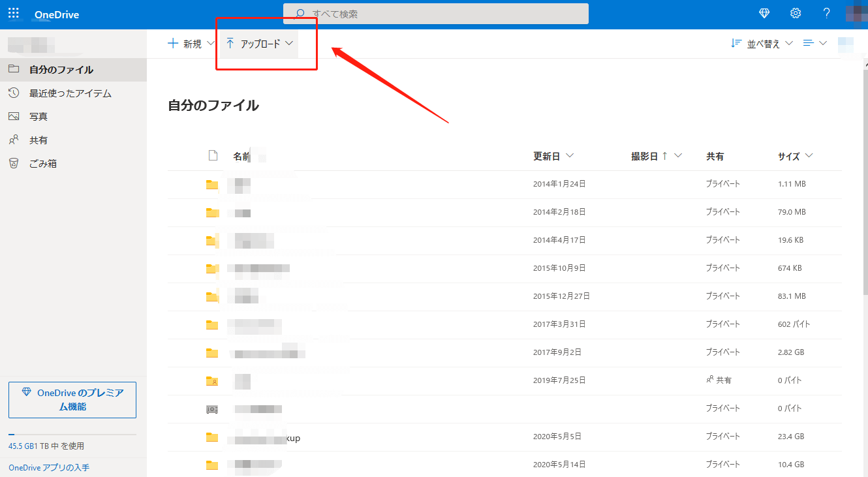
Task: Open the アップロード dropdown menu
Action: point(259,44)
